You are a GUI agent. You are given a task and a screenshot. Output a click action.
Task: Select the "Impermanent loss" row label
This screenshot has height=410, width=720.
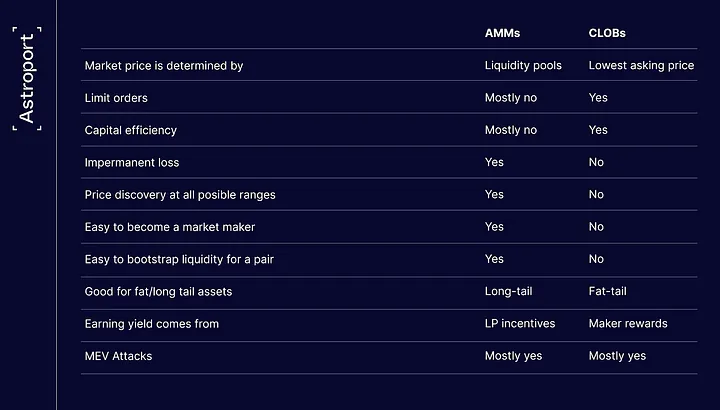pyautogui.click(x=132, y=162)
